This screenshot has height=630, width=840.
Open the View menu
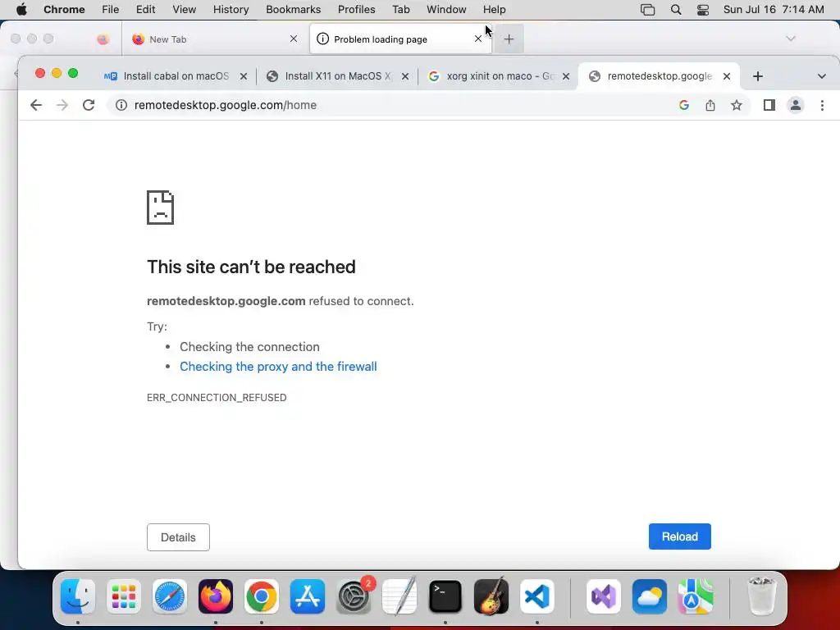[x=185, y=10]
